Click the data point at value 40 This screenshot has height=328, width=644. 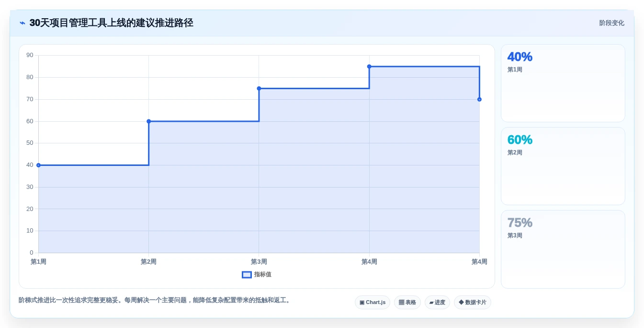38,165
